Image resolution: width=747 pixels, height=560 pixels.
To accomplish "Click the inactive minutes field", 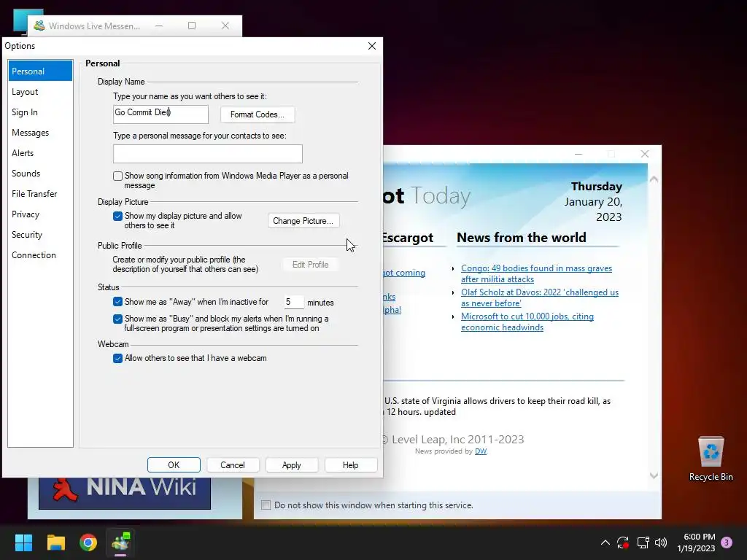I will point(293,302).
